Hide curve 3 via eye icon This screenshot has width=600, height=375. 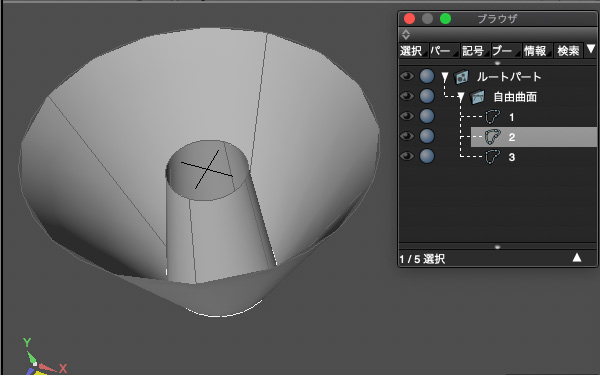click(x=407, y=156)
